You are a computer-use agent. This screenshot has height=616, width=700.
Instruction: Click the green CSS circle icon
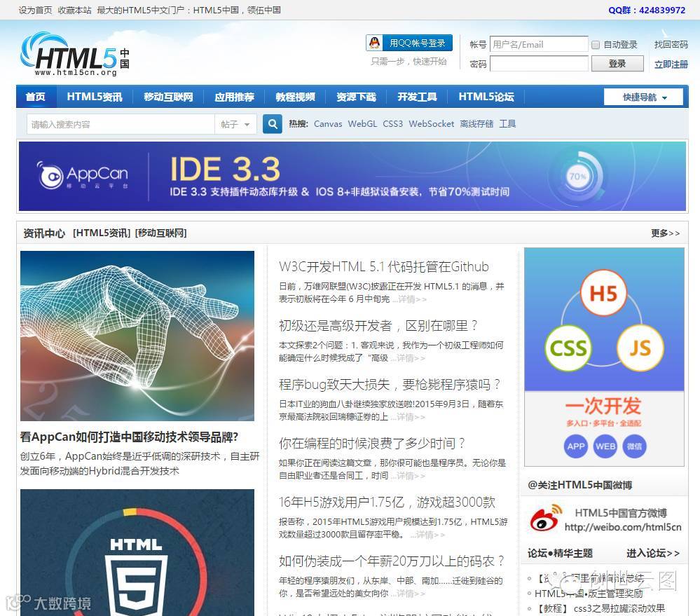pyautogui.click(x=568, y=348)
